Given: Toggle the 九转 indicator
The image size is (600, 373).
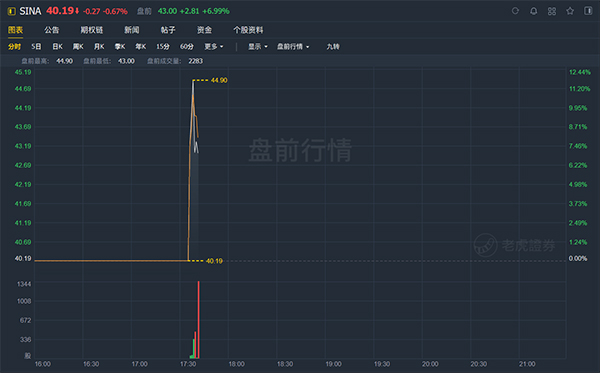Looking at the screenshot, I should click(333, 47).
